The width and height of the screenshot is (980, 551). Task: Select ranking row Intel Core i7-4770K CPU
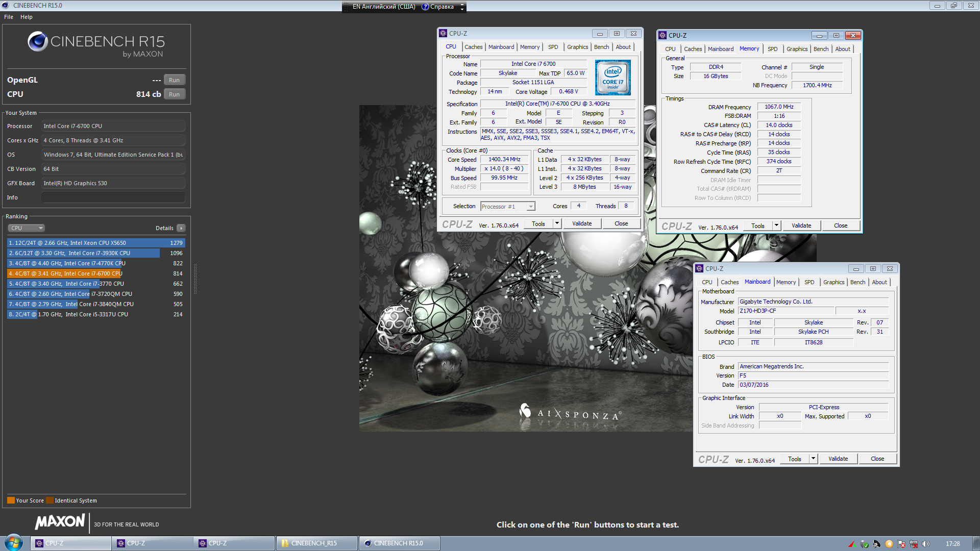click(x=96, y=263)
